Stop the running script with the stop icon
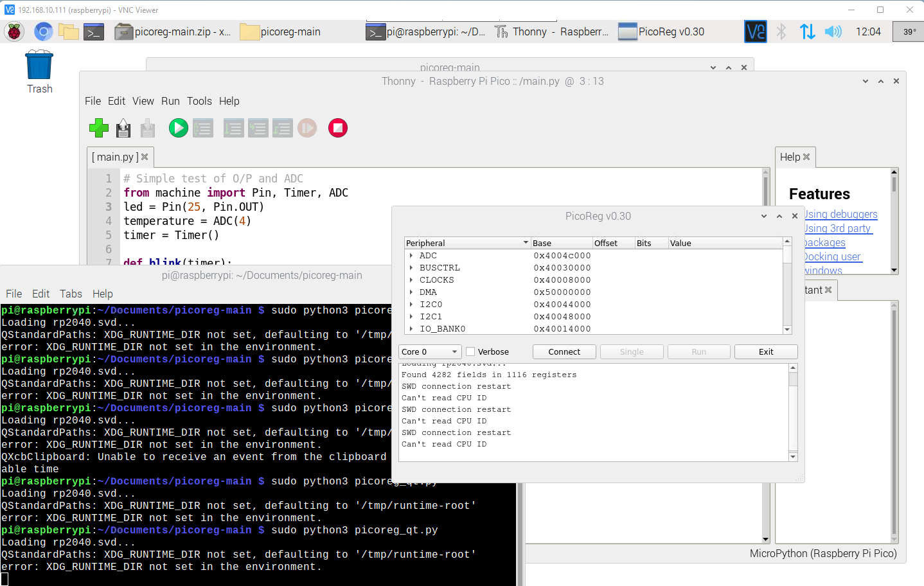924x586 pixels. coord(338,128)
